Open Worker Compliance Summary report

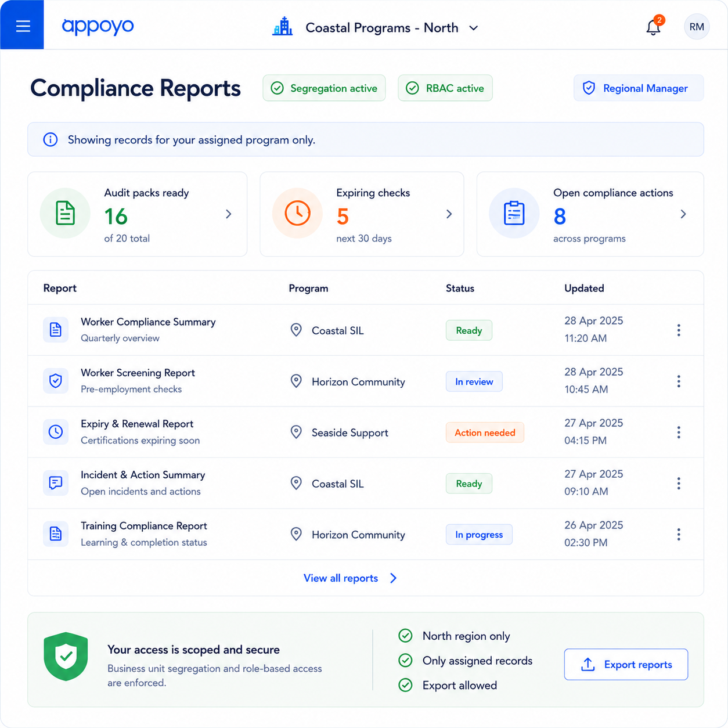coord(148,322)
